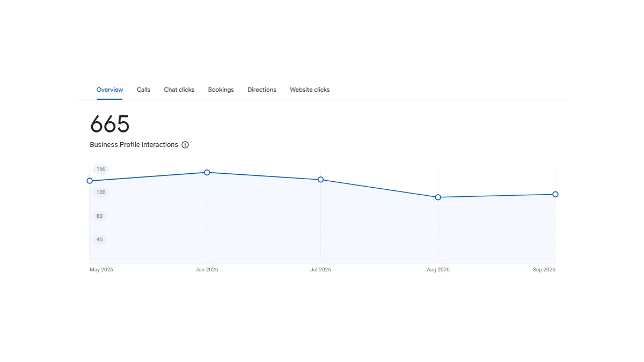View the Website clicks tab
The height and width of the screenshot is (362, 644).
[x=310, y=90]
